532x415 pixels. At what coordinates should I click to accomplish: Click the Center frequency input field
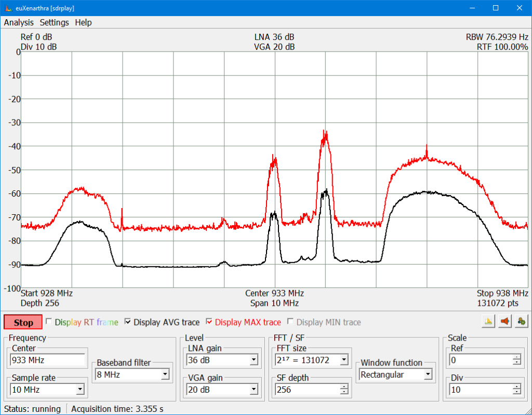coord(48,360)
